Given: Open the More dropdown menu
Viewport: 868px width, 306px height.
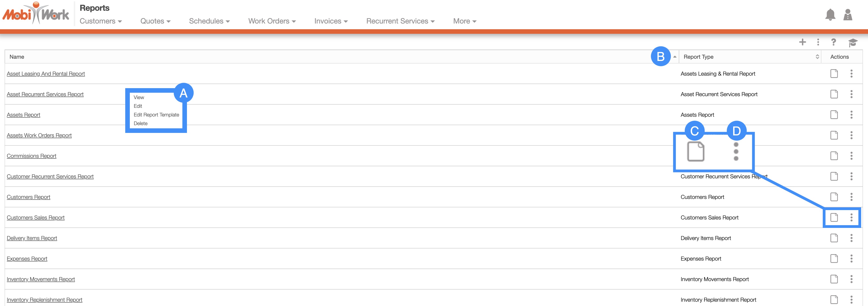Looking at the screenshot, I should [x=464, y=21].
